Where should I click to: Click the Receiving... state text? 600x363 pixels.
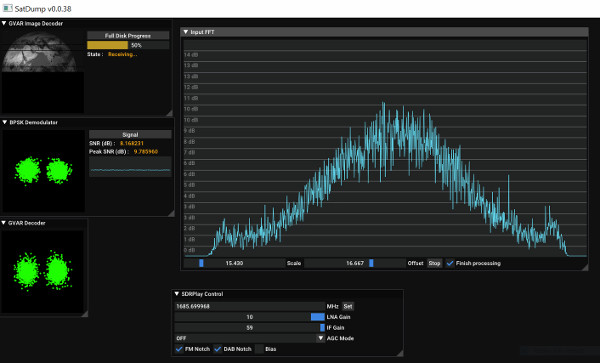(122, 54)
